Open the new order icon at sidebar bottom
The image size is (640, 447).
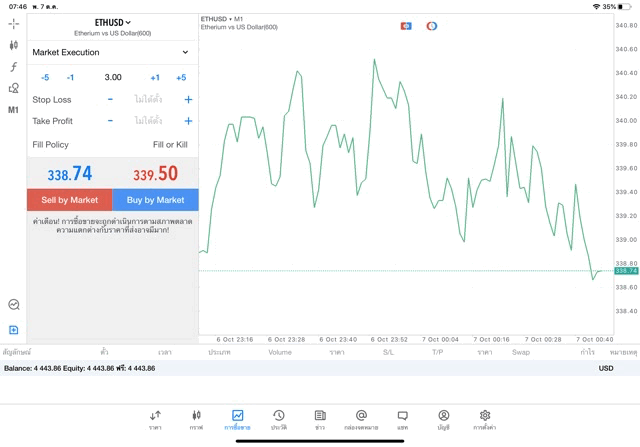click(14, 330)
